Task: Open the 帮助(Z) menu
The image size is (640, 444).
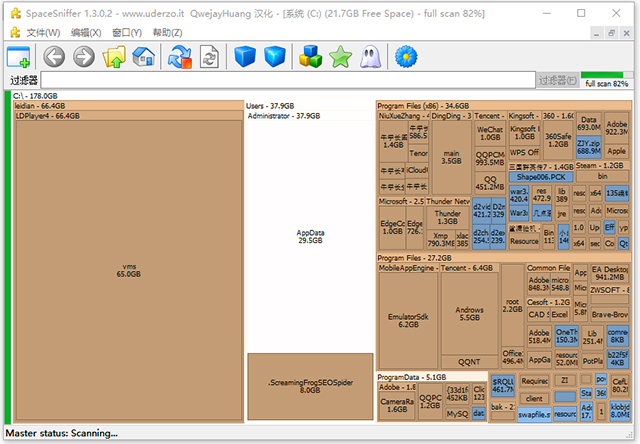Action: click(166, 33)
